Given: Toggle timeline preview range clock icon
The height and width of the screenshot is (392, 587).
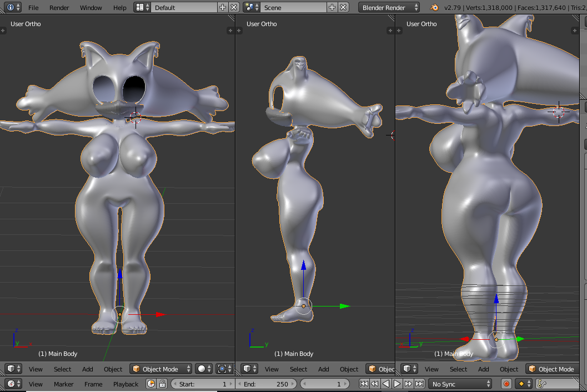Looking at the screenshot, I should click(x=151, y=384).
